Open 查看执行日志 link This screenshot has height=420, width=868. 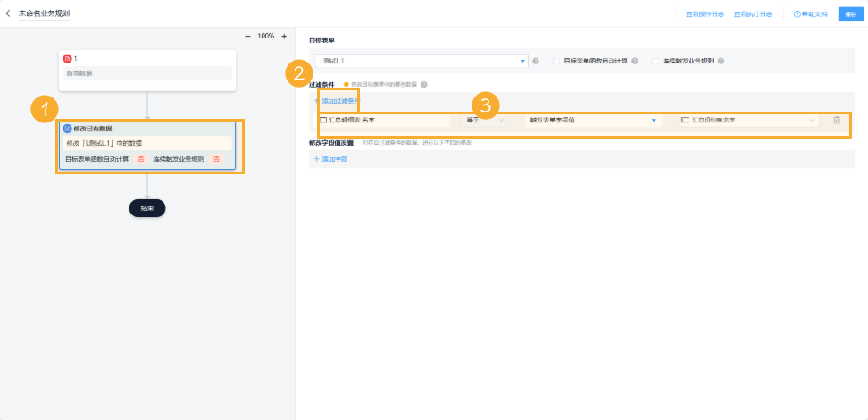pyautogui.click(x=752, y=14)
